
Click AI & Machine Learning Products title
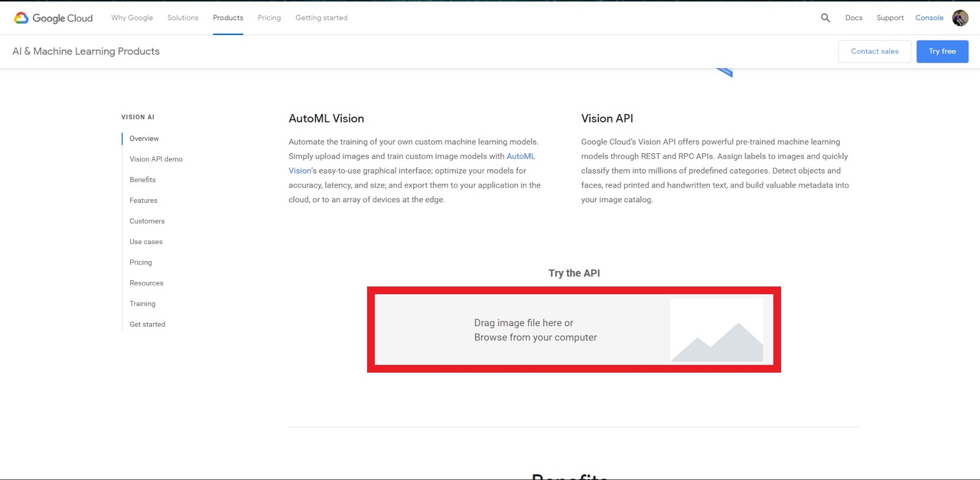(86, 51)
